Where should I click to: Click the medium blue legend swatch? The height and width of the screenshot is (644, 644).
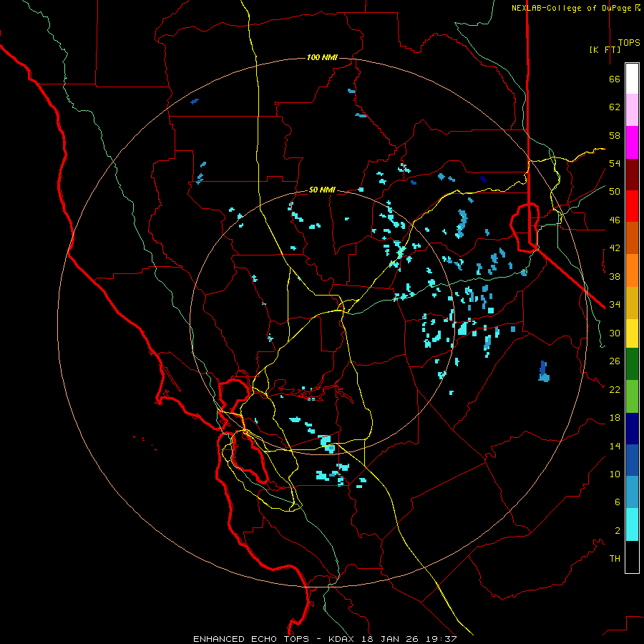pyautogui.click(x=632, y=460)
